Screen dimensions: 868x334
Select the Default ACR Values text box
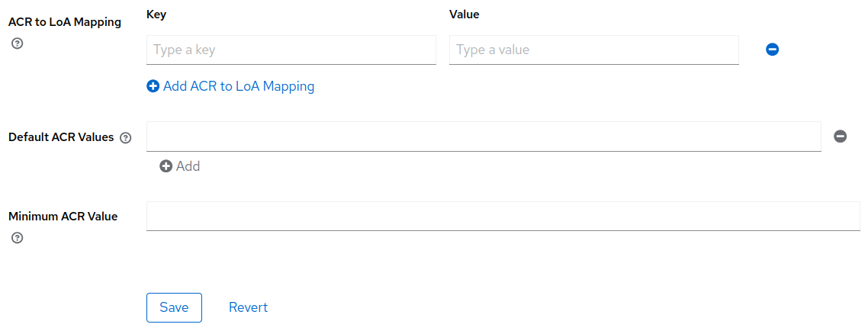pyautogui.click(x=484, y=136)
